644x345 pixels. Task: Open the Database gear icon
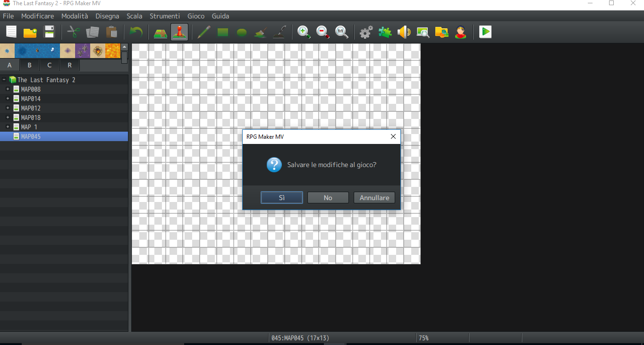click(366, 32)
